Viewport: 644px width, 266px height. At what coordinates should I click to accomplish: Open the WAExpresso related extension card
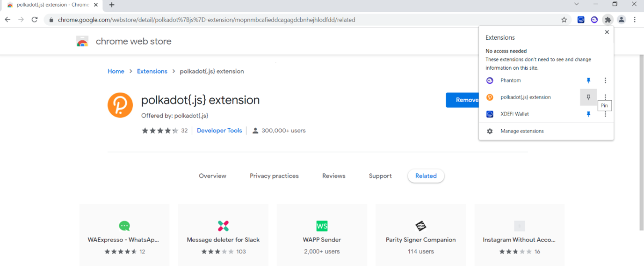click(124, 235)
